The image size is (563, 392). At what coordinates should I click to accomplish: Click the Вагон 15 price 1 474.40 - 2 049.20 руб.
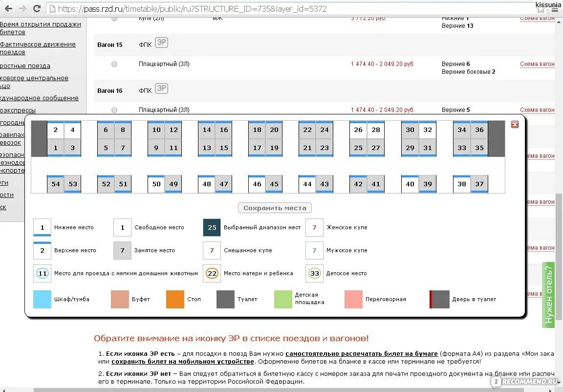tap(383, 64)
